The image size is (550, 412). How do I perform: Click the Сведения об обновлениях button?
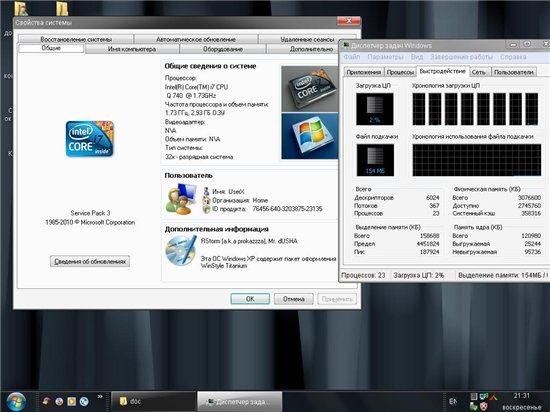(x=90, y=261)
